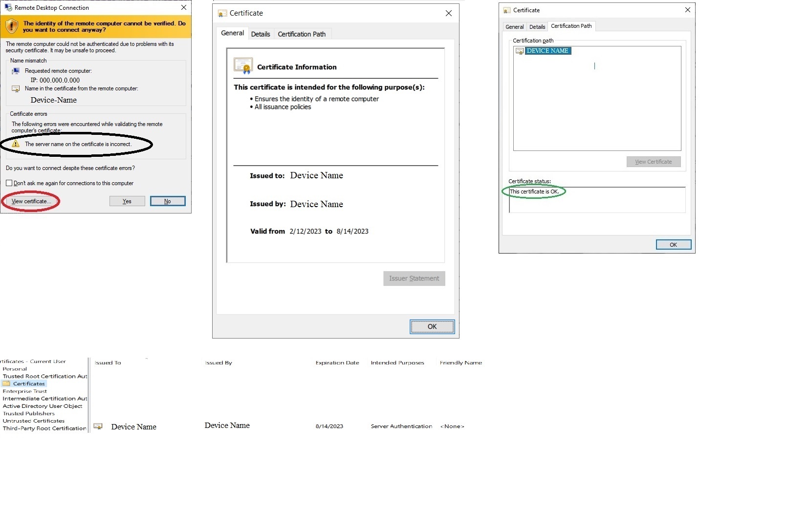787x532 pixels.
Task: Open the Certificates folder in the tree
Action: [29, 384]
